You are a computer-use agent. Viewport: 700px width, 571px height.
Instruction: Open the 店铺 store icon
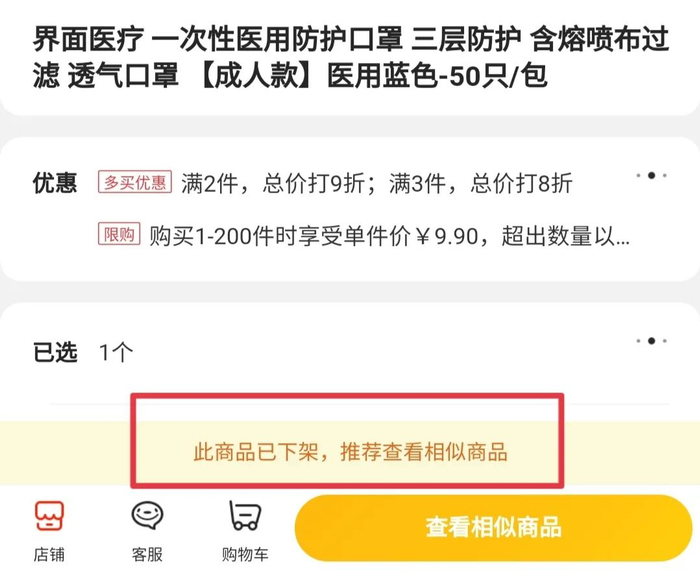tap(50, 516)
